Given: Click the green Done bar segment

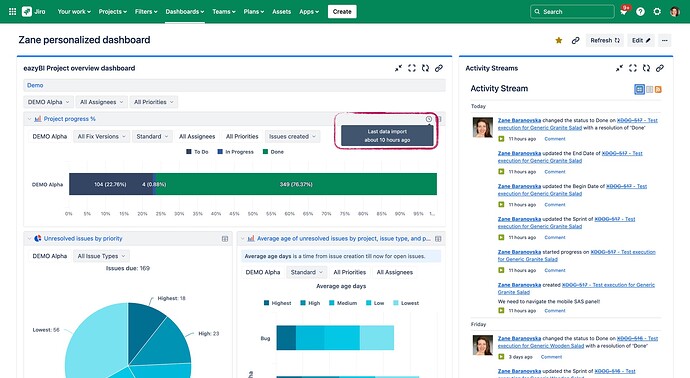Looking at the screenshot, I should 296,184.
